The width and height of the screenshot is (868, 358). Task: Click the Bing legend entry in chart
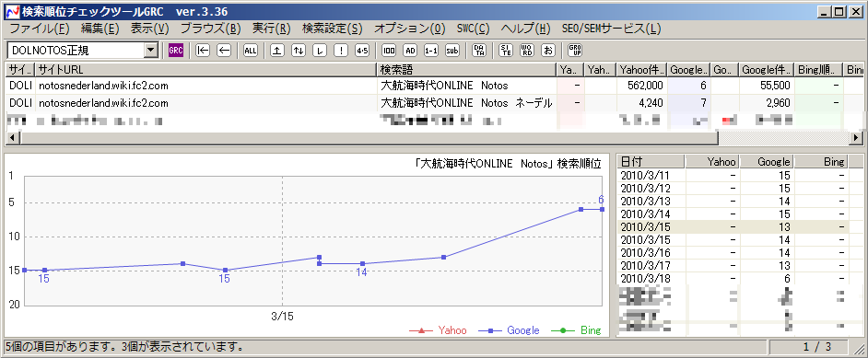tap(576, 330)
